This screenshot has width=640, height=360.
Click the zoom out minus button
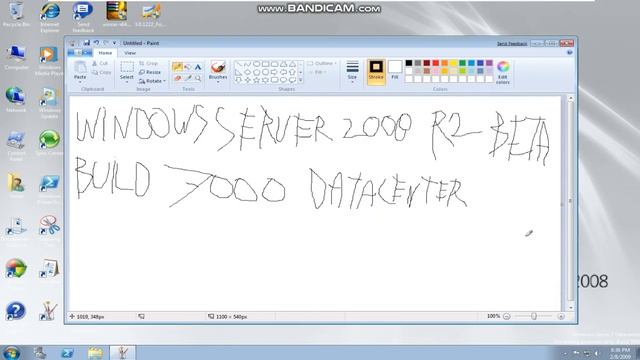[507, 316]
